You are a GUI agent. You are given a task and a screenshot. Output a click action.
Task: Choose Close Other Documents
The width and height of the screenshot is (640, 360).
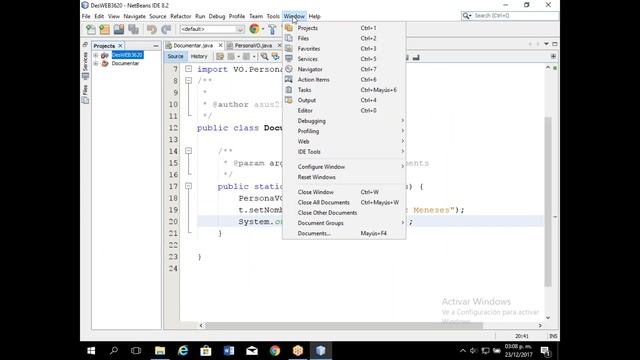tap(344, 213)
